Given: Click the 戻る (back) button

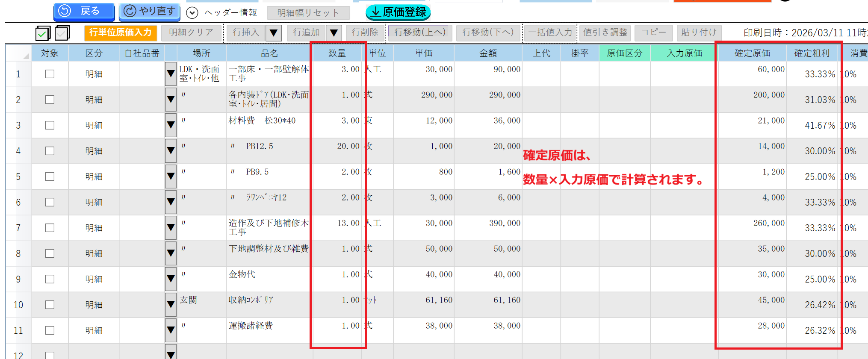Looking at the screenshot, I should click(84, 12).
